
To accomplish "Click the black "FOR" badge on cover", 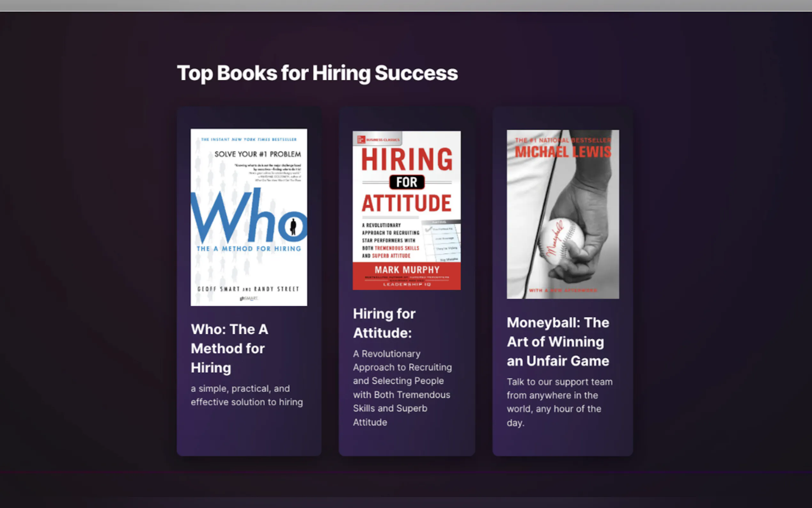I will 407,182.
